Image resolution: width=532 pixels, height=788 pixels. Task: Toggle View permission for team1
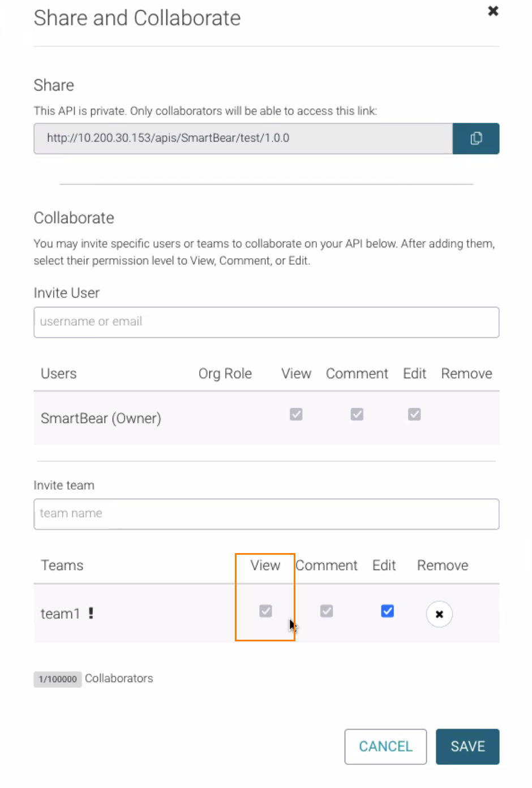(x=265, y=611)
